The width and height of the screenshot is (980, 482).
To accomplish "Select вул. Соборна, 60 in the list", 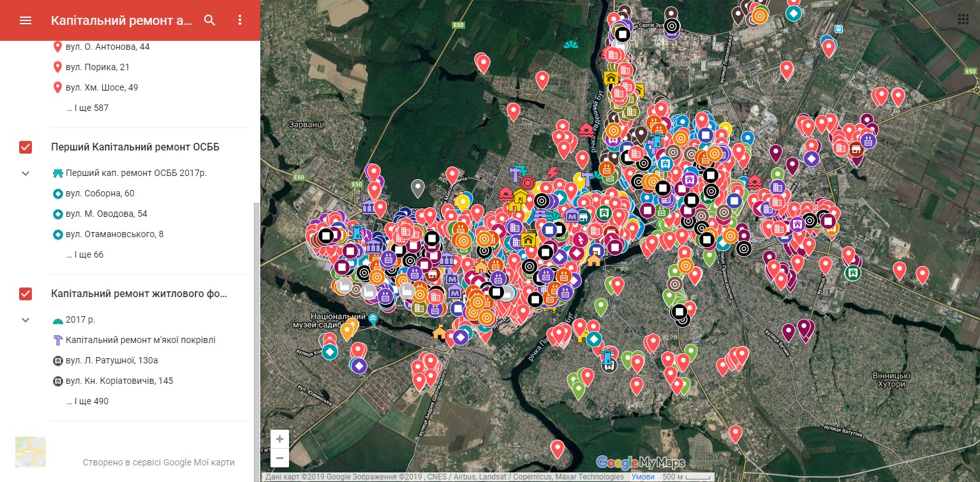I will 100,194.
